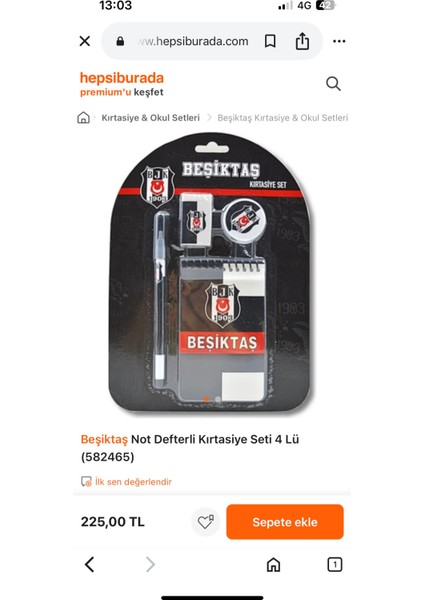The width and height of the screenshot is (424, 600).
Task: Tap the hepsiburada premium'u keşfet logo
Action: [122, 84]
